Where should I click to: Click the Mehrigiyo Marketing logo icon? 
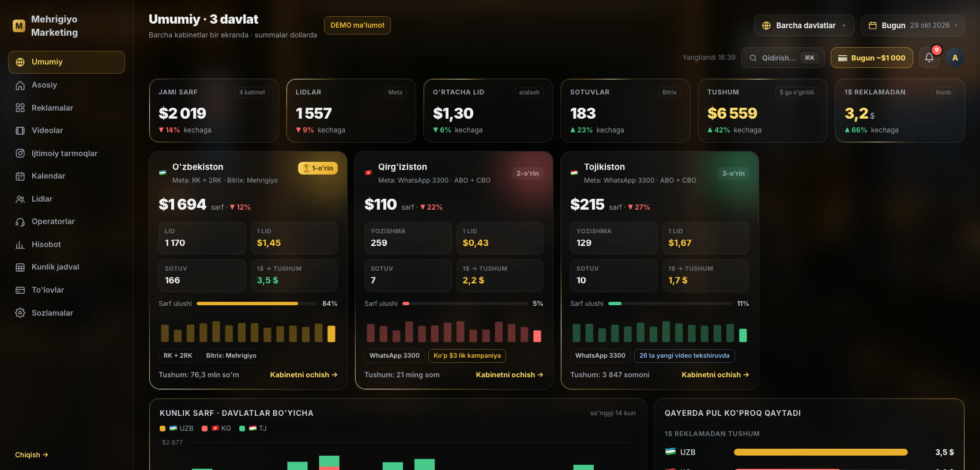(x=19, y=26)
